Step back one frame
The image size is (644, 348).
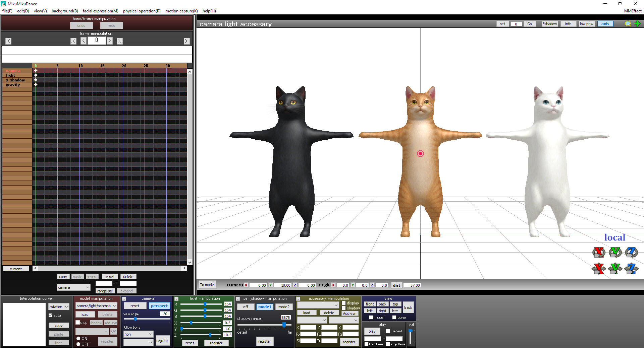coord(84,41)
